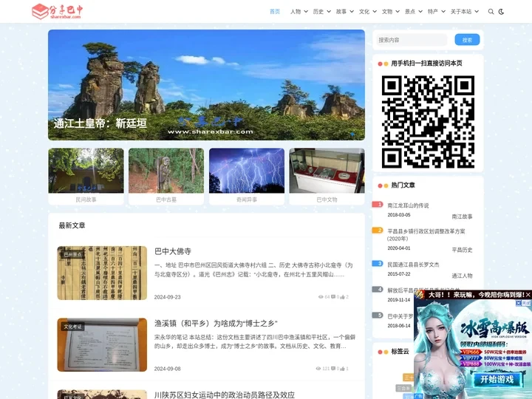
Task: Expand the 文化 menu arrow
Action: (x=375, y=12)
